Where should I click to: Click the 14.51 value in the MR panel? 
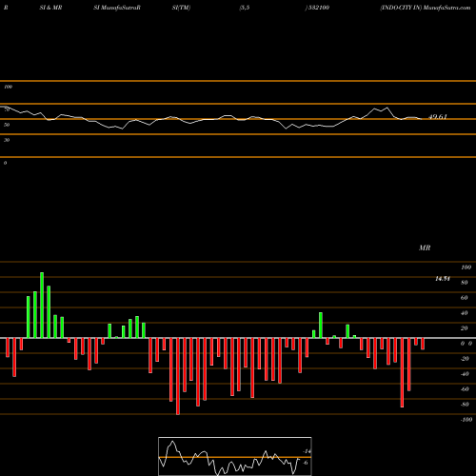point(443,279)
